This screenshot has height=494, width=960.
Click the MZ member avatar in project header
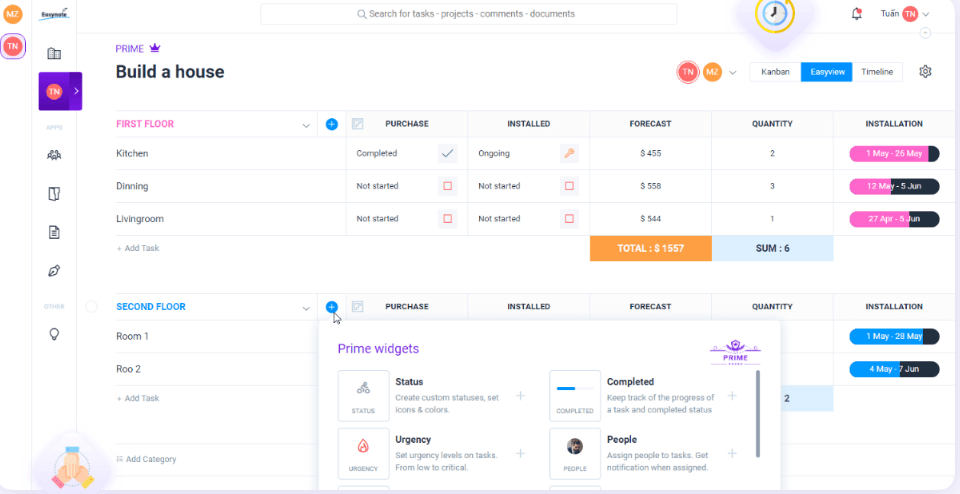click(x=711, y=72)
